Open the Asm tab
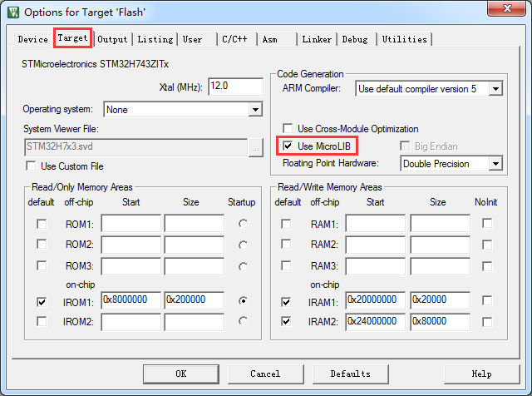The width and height of the screenshot is (532, 396). point(269,39)
